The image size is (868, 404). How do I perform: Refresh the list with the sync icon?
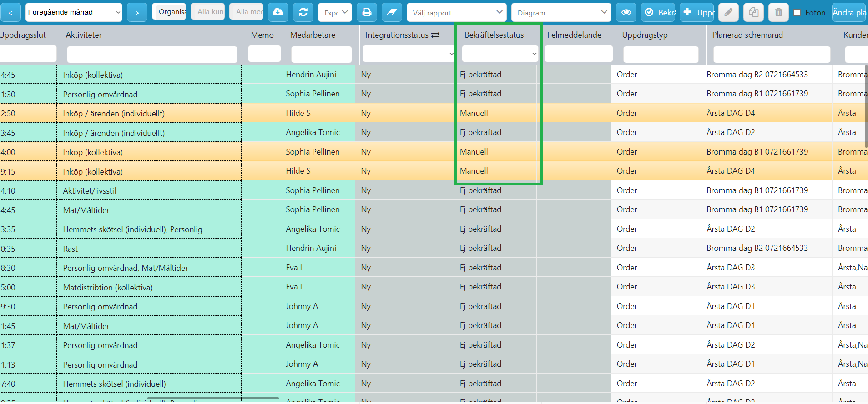pyautogui.click(x=303, y=12)
